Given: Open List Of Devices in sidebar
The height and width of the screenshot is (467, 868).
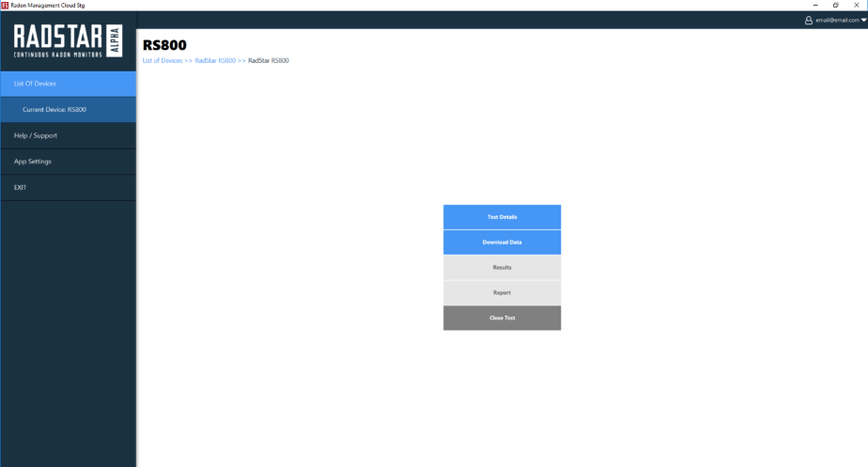Looking at the screenshot, I should click(68, 84).
